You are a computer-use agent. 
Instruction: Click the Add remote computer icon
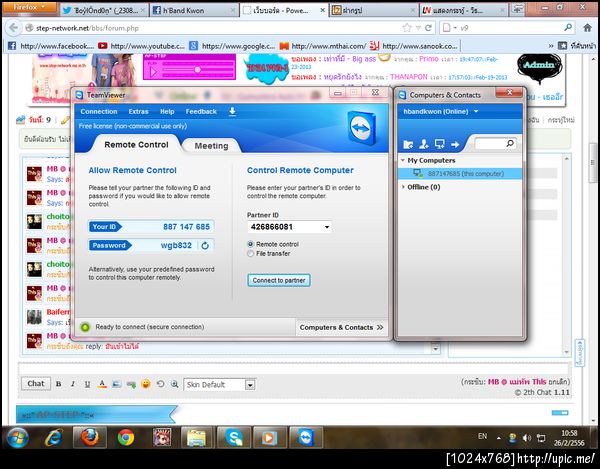coord(439,144)
